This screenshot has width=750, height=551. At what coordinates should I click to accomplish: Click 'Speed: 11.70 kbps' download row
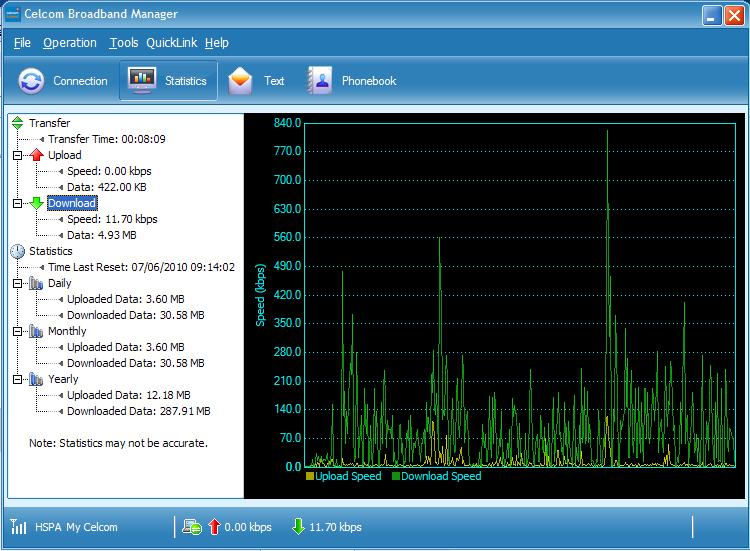click(112, 219)
